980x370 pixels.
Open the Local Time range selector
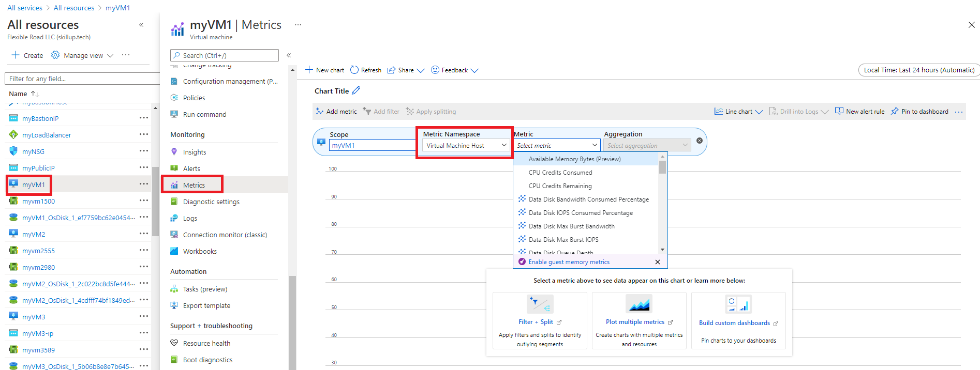point(919,70)
